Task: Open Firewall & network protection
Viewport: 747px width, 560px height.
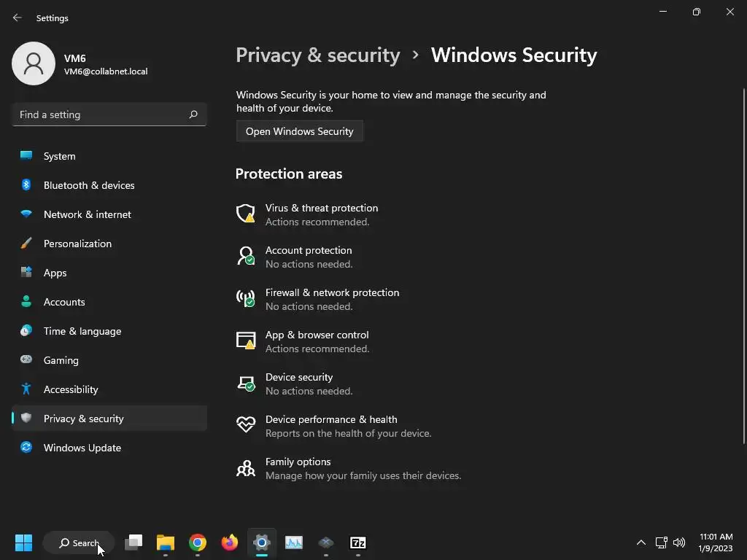Action: tap(332, 293)
